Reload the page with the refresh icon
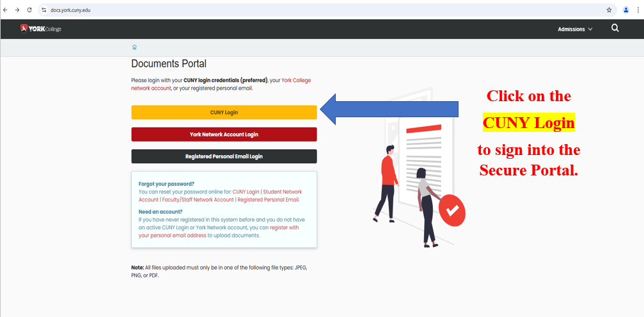Screen dimensions: 644x317 click(x=29, y=10)
